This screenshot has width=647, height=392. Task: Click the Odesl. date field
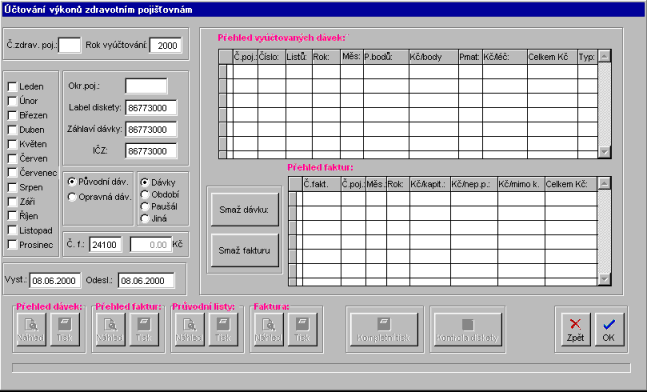[x=146, y=281]
